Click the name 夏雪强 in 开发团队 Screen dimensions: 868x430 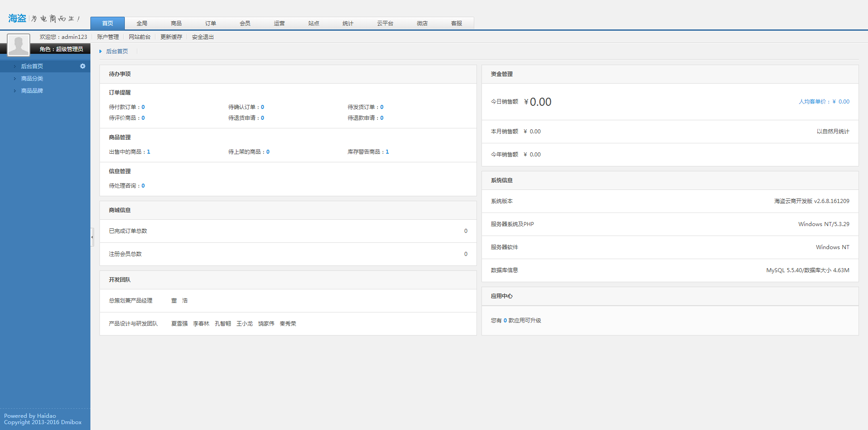coord(179,324)
